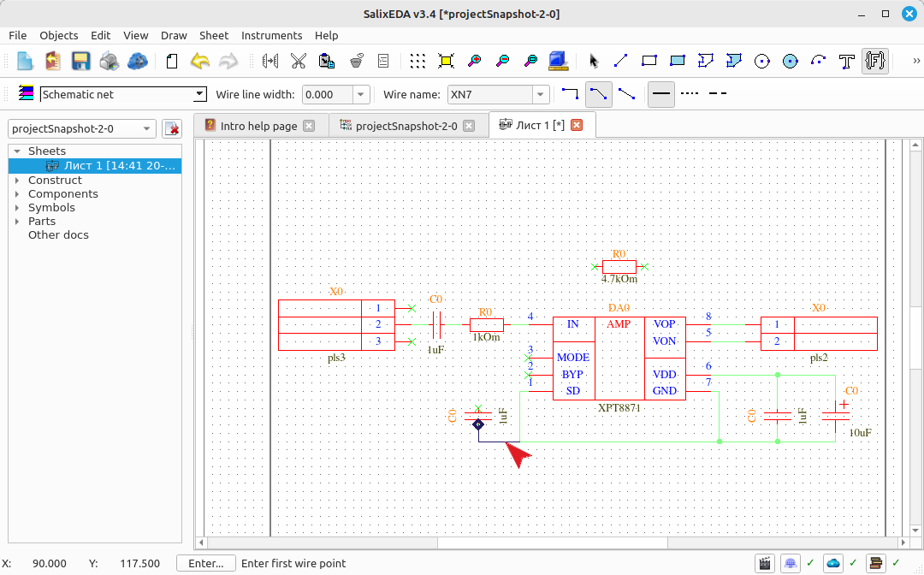Image resolution: width=924 pixels, height=575 pixels.
Task: Toggle the {F} field tool
Action: click(x=875, y=61)
